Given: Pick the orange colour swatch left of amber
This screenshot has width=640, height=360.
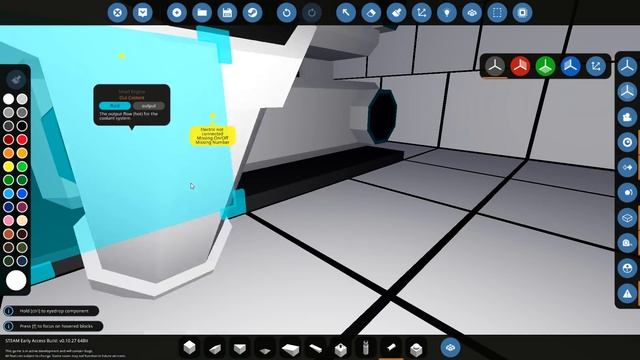Looking at the screenshot, I should (x=9, y=153).
